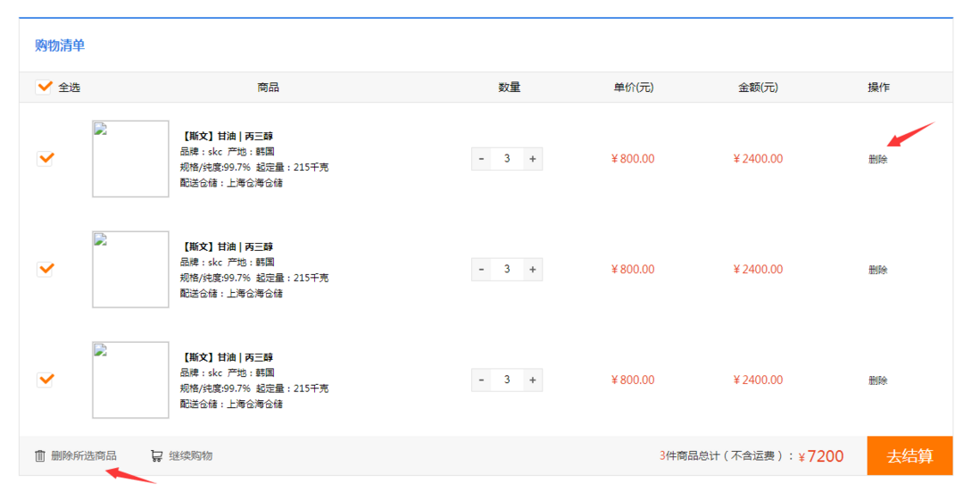Increase quantity with plus in second row
Image resolution: width=980 pixels, height=493 pixels.
coord(533,270)
